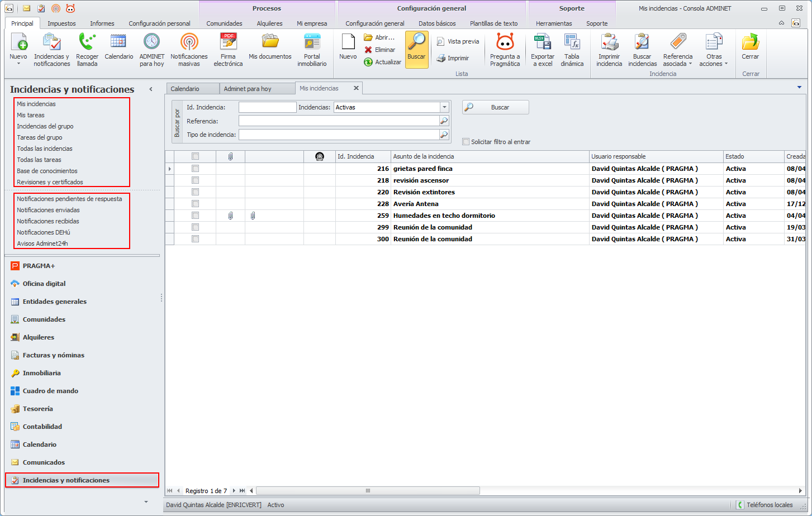The height and width of the screenshot is (516, 812).
Task: Tick checkbox for grietas pared finca row
Action: 195,169
